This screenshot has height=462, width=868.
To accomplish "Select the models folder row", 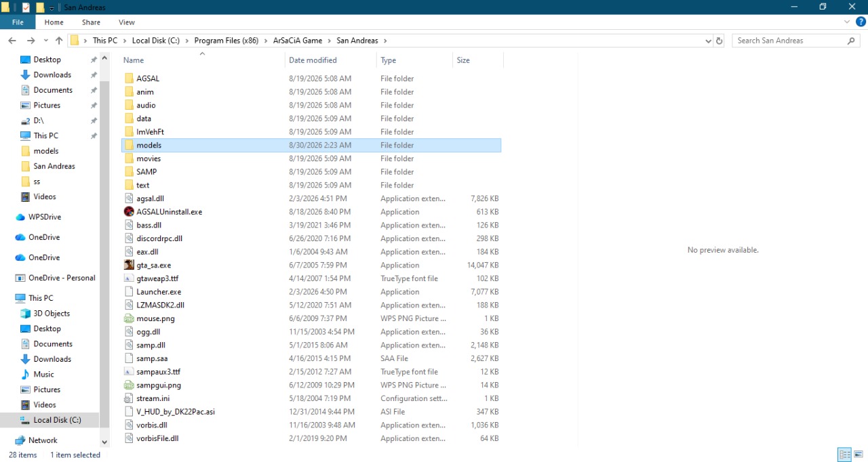I will tap(311, 145).
